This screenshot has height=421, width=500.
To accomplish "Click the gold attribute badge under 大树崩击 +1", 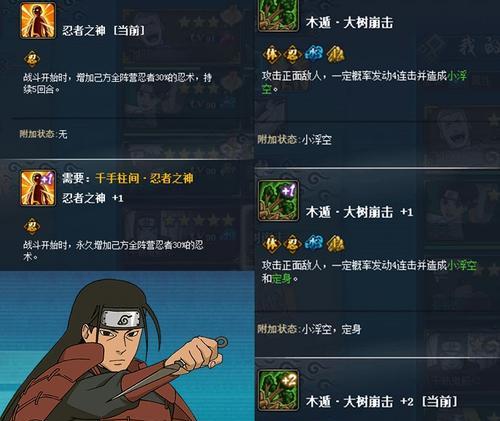I will point(335,243).
